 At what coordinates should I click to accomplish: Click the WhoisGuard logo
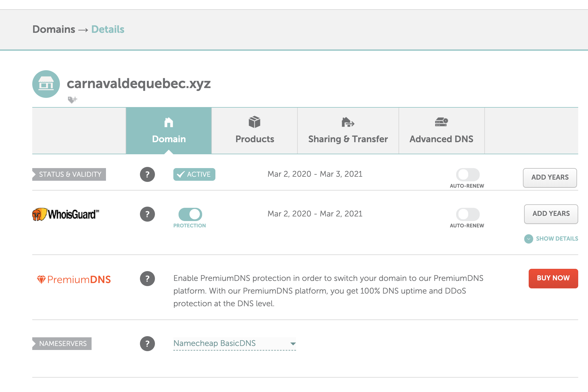[66, 214]
